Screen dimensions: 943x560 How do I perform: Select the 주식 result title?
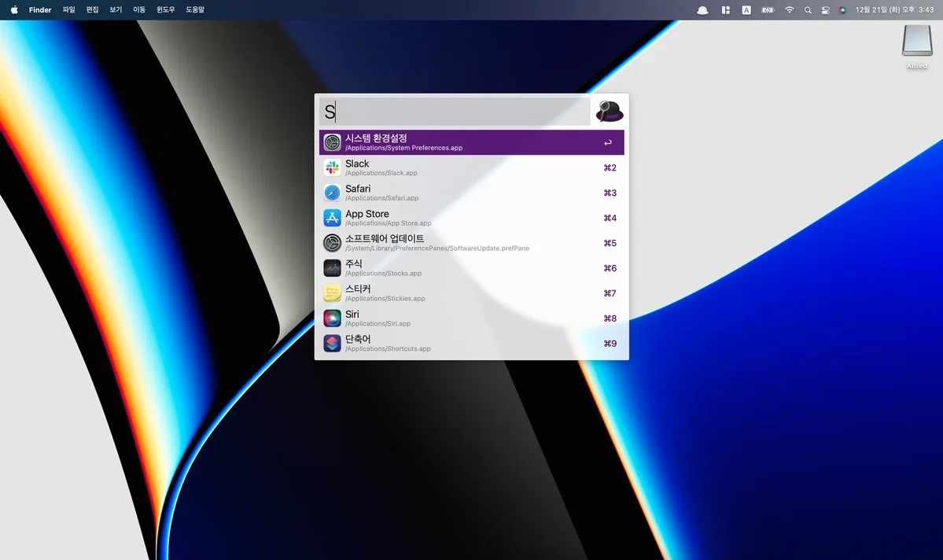[354, 264]
